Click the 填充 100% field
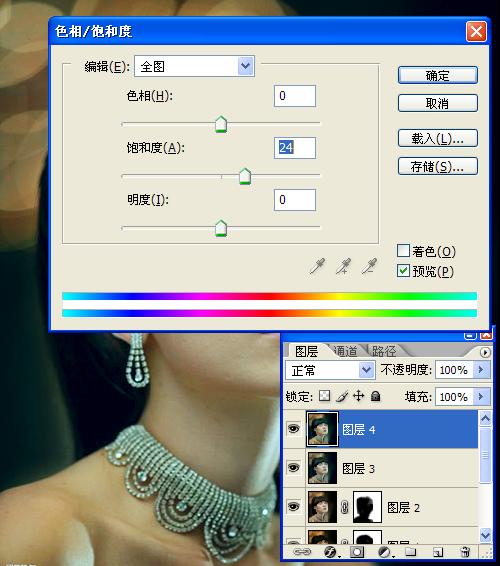Image resolution: width=500 pixels, height=566 pixels. point(455,397)
